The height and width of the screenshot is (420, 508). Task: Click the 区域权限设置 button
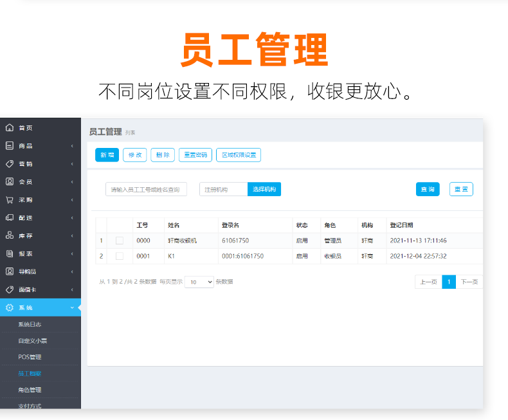[239, 155]
